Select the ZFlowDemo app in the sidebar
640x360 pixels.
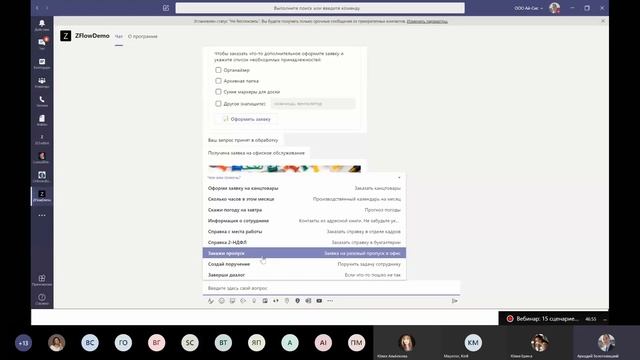click(42, 196)
